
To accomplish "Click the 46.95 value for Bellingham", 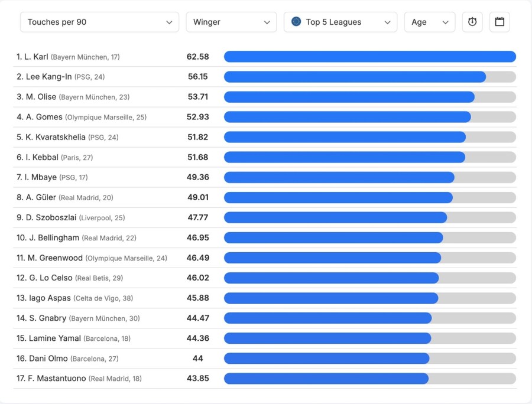I will pyautogui.click(x=198, y=237).
